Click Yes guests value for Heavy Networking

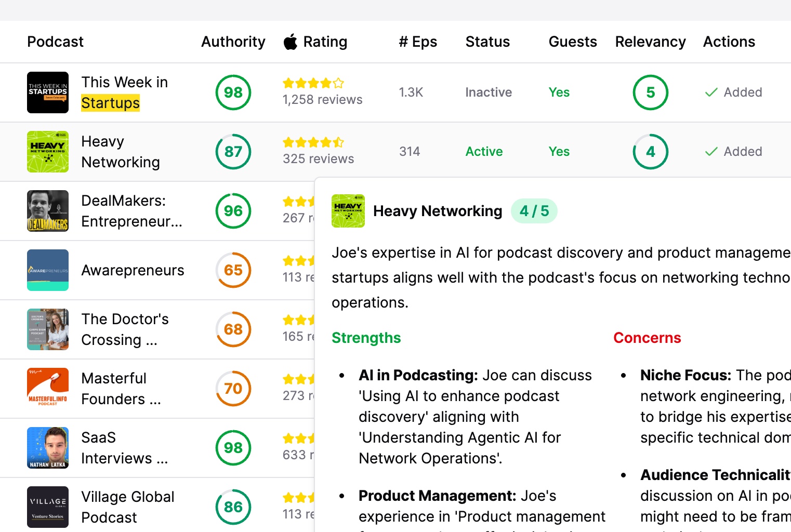559,152
